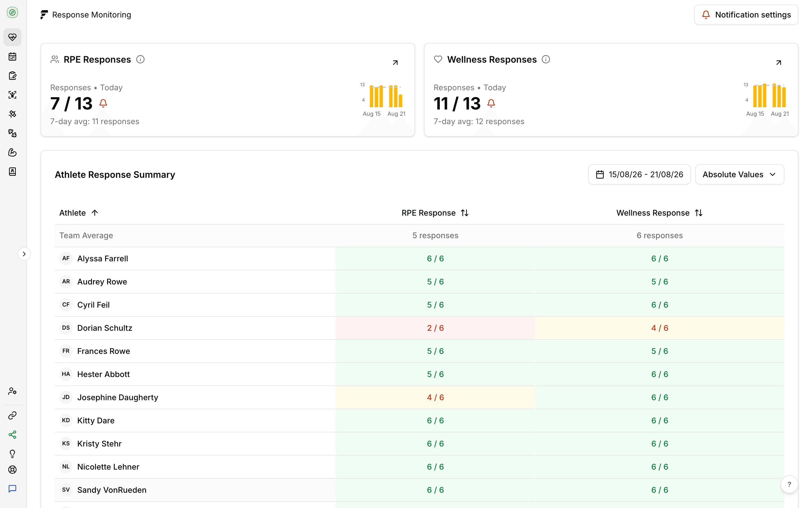Screen dimensions: 812x508
Task: Sort by Athlete column header
Action: tap(78, 213)
